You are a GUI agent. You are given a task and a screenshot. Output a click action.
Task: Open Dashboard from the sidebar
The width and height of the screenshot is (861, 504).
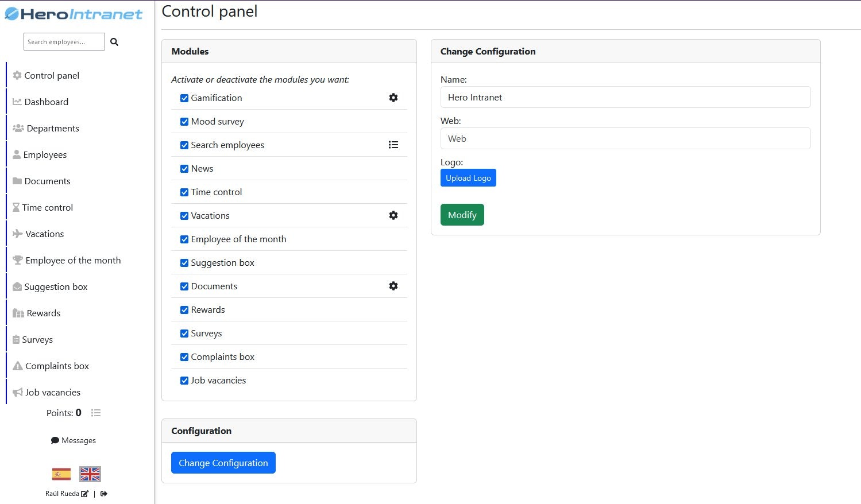click(46, 102)
